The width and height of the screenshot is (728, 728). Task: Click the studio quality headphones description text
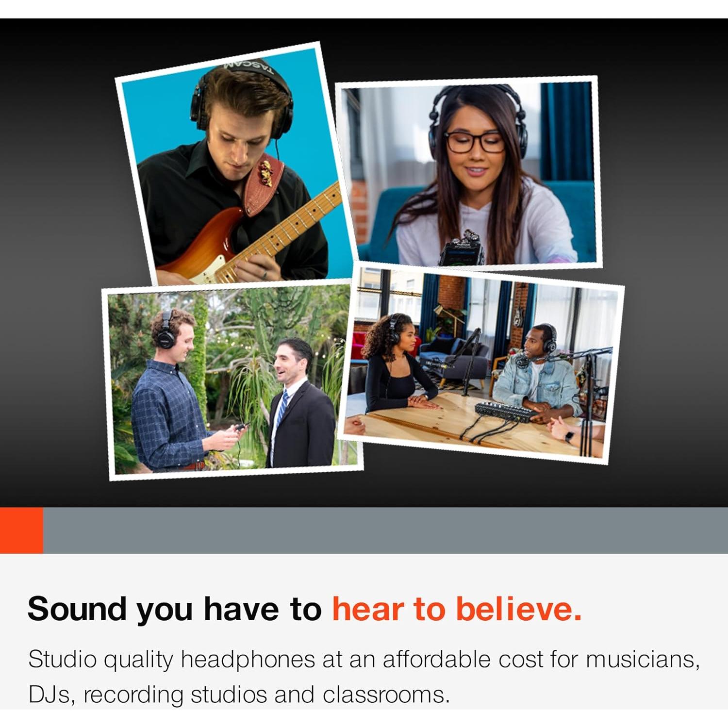(x=364, y=677)
